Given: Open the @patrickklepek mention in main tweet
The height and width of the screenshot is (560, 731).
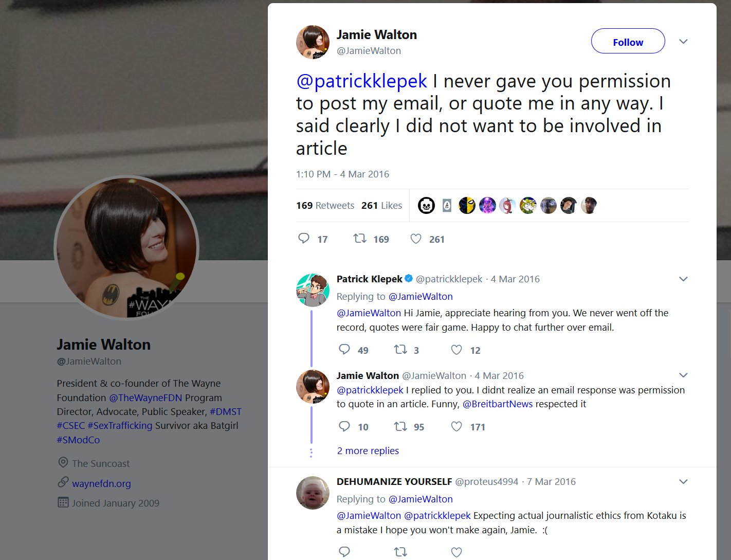Looking at the screenshot, I should [361, 81].
